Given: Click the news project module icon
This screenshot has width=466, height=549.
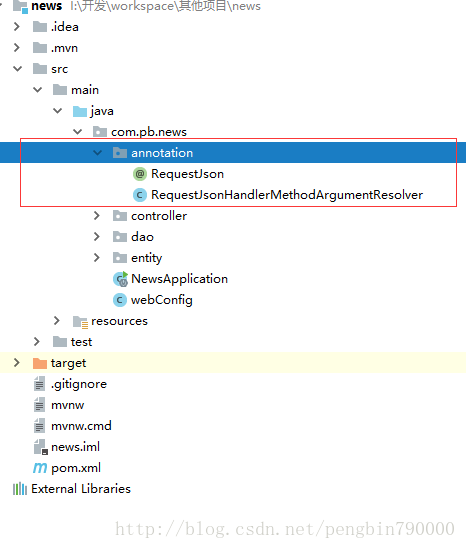Looking at the screenshot, I should (x=20, y=6).
